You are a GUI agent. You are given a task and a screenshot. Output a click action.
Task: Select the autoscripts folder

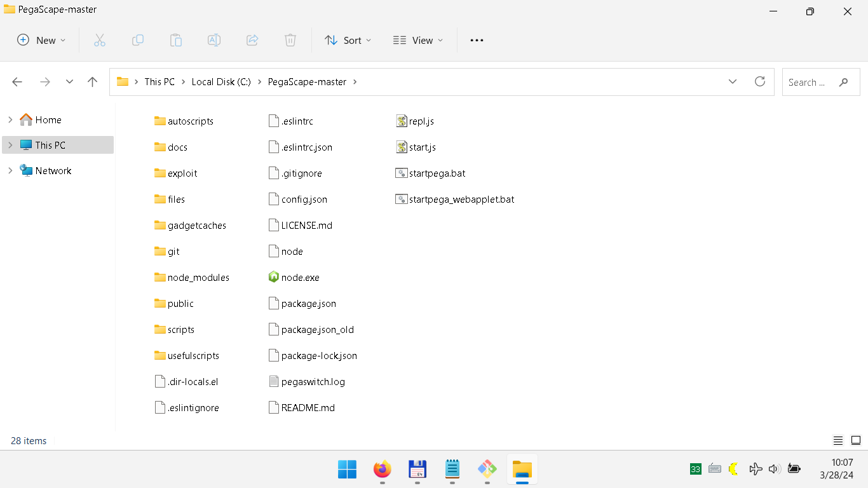pos(184,121)
